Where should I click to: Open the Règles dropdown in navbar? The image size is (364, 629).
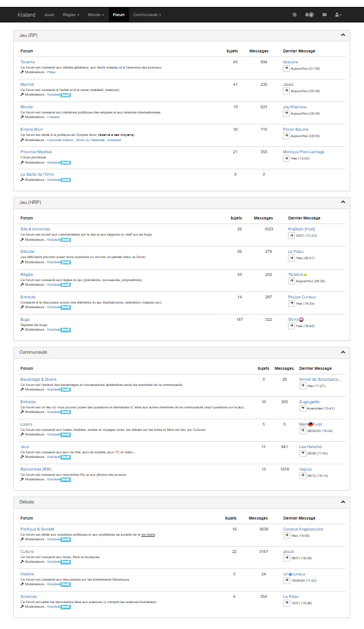click(x=71, y=14)
